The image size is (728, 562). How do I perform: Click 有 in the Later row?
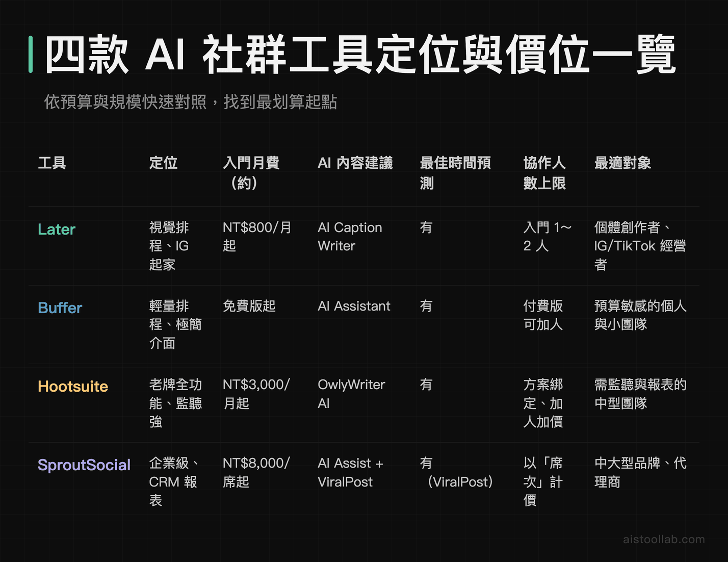[426, 227]
